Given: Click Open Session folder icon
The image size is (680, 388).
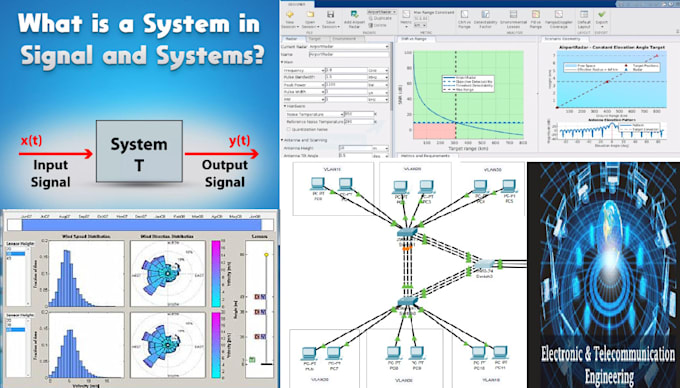Looking at the screenshot, I should click(310, 15).
